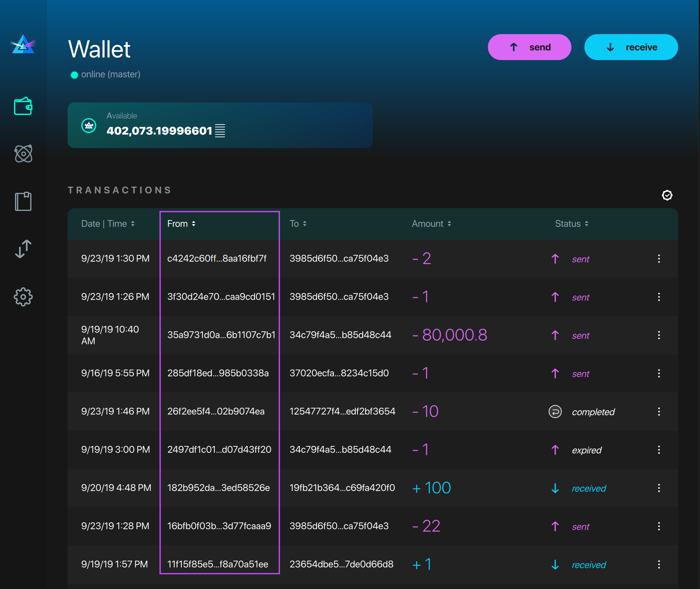700x589 pixels.
Task: Click the app logo at the top left
Action: point(23,45)
